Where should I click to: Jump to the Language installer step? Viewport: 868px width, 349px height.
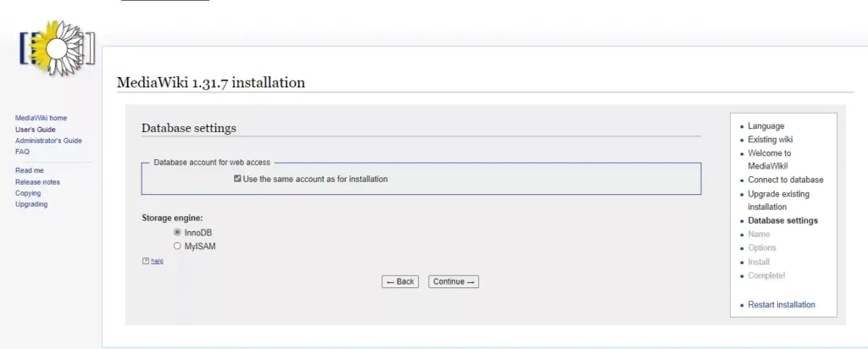pos(765,126)
